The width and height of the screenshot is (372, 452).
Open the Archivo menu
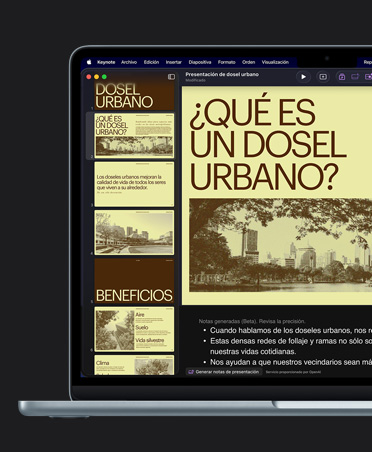coord(129,62)
